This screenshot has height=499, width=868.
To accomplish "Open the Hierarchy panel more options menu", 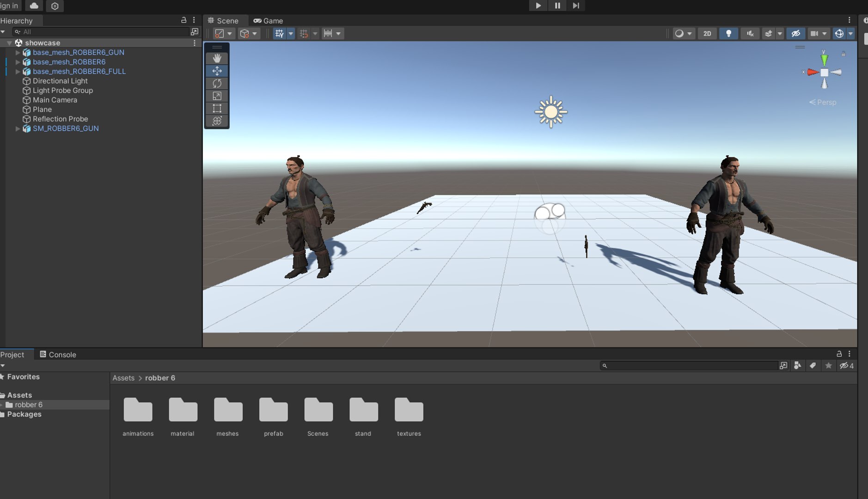I will click(194, 20).
